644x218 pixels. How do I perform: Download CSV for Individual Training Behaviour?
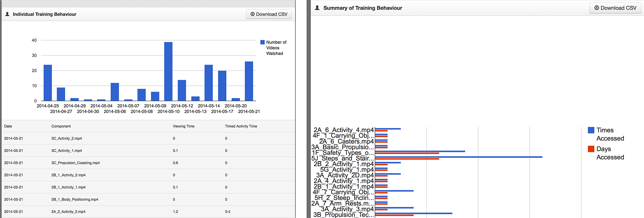(269, 14)
